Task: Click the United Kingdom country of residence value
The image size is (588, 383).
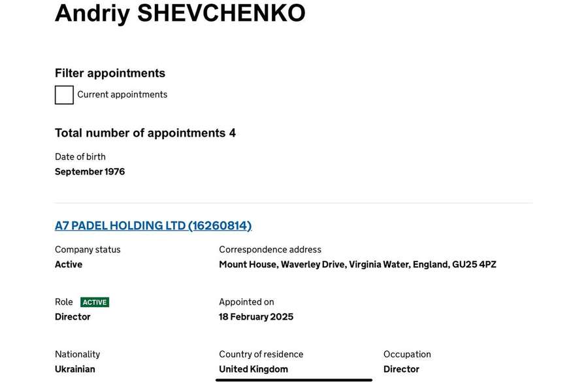Action: tap(253, 369)
